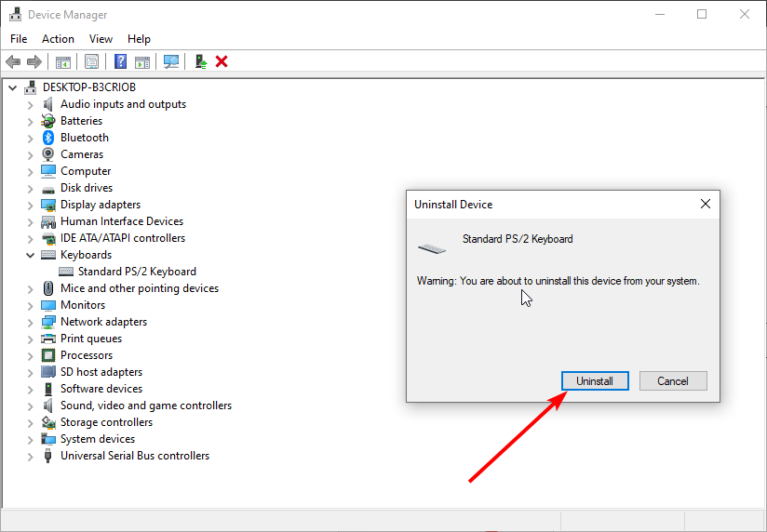This screenshot has width=767, height=532.
Task: Select the Disk drives icon
Action: pos(48,189)
